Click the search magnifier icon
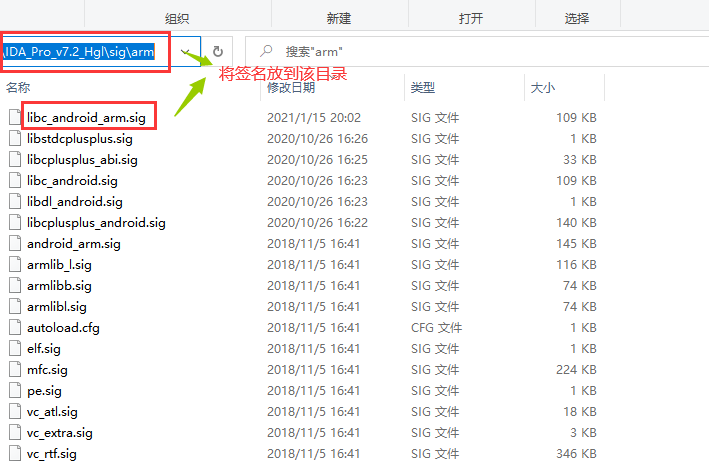Image resolution: width=709 pixels, height=474 pixels. click(266, 51)
